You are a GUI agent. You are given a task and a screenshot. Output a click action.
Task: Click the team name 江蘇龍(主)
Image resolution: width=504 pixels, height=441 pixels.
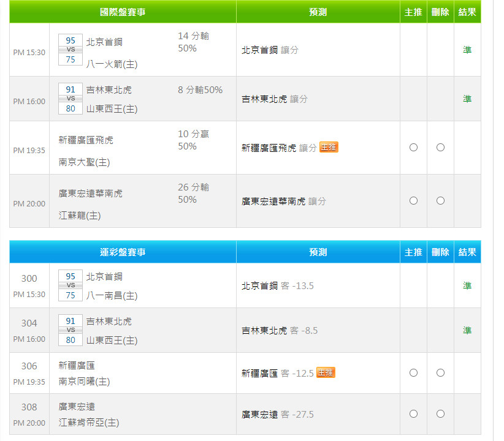80,215
